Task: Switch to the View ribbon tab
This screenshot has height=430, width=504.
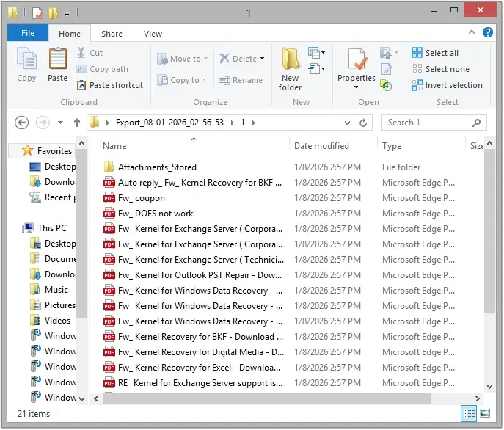Action: pos(153,34)
